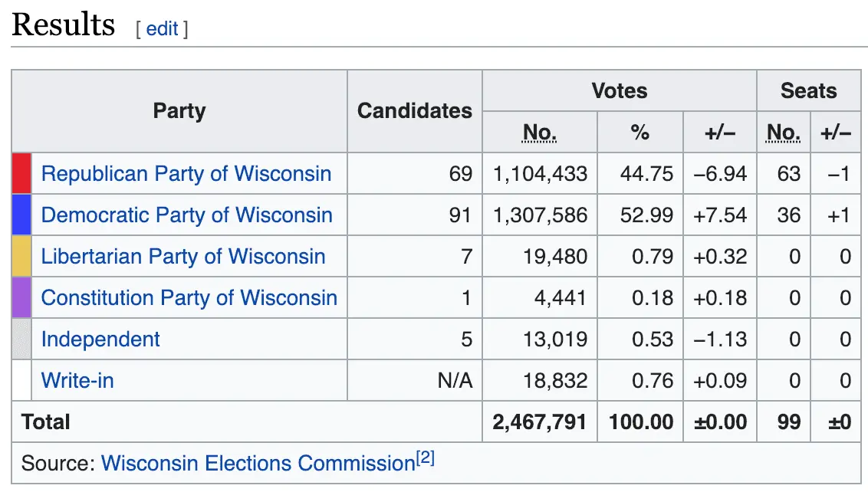Image resolution: width=868 pixels, height=492 pixels.
Task: Open Republican Party of Wisconsin link
Action: (186, 174)
